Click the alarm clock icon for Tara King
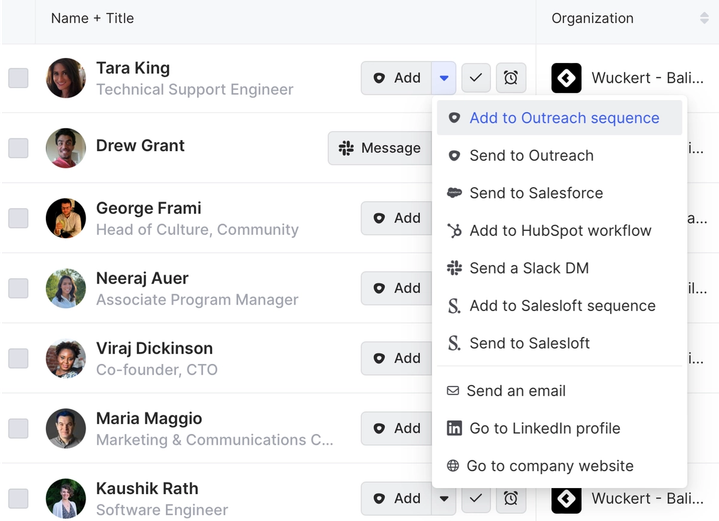The width and height of the screenshot is (719, 521). (510, 78)
